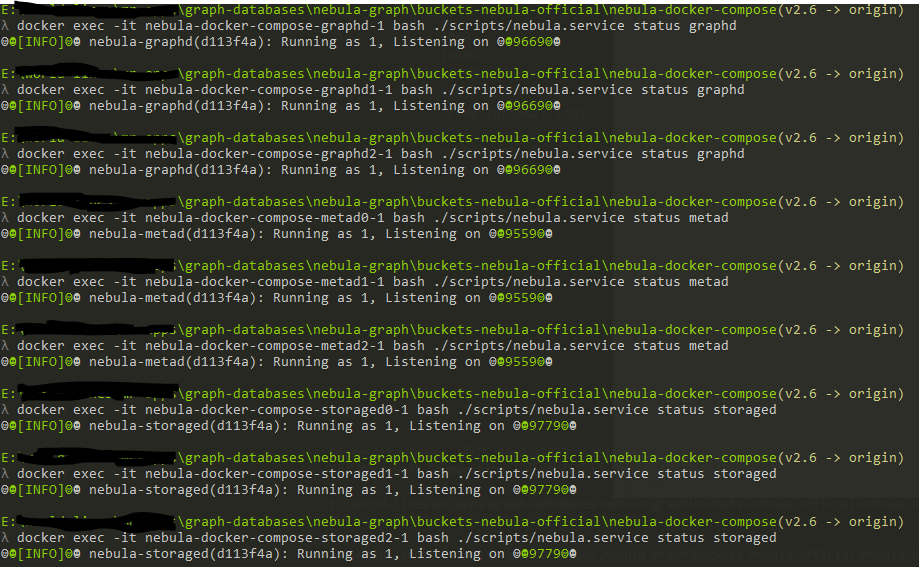This screenshot has height=567, width=919.
Task: Click the '(v2.6 -> origin)' label above the metad0-1 command
Action: [x=840, y=201]
